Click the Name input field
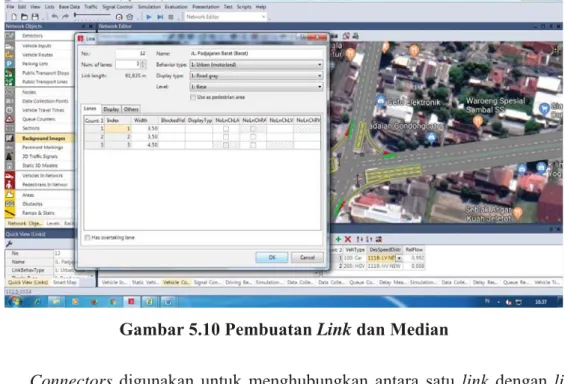This screenshot has width=565, height=384. pos(256,53)
